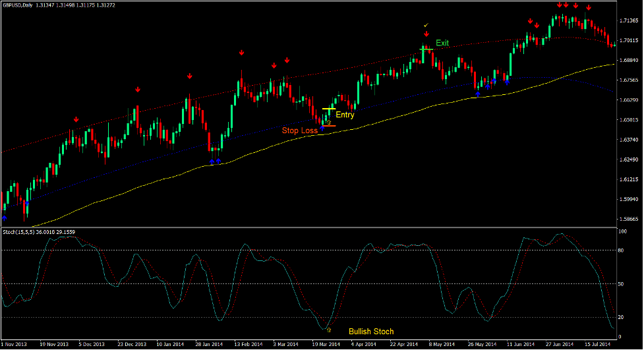Click the yellow Entry text label
Image resolution: width=644 pixels, height=350 pixels.
coord(345,115)
